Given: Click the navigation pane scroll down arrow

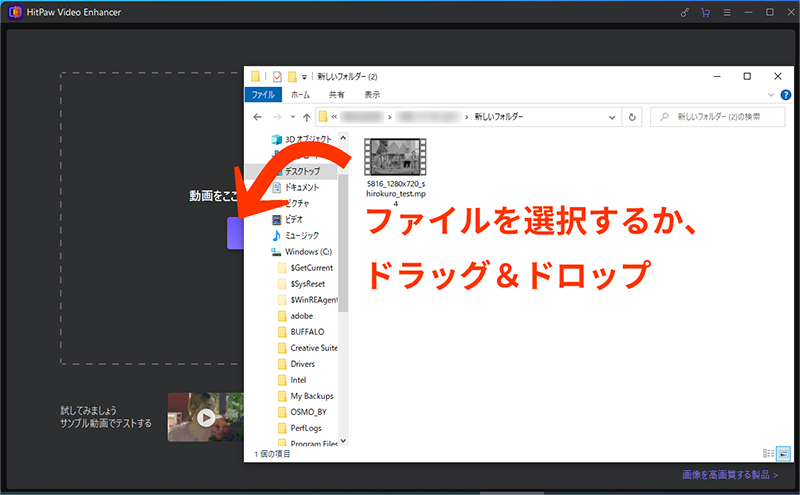Looking at the screenshot, I should [x=343, y=440].
